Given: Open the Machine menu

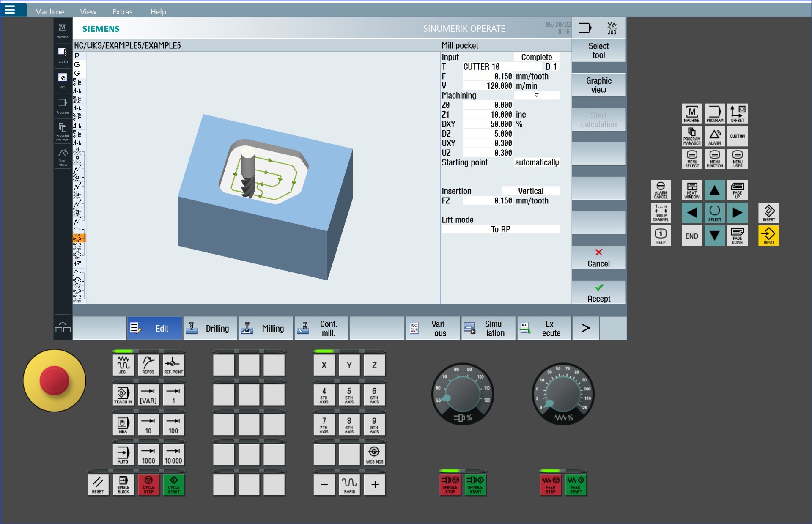Looking at the screenshot, I should click(x=49, y=11).
